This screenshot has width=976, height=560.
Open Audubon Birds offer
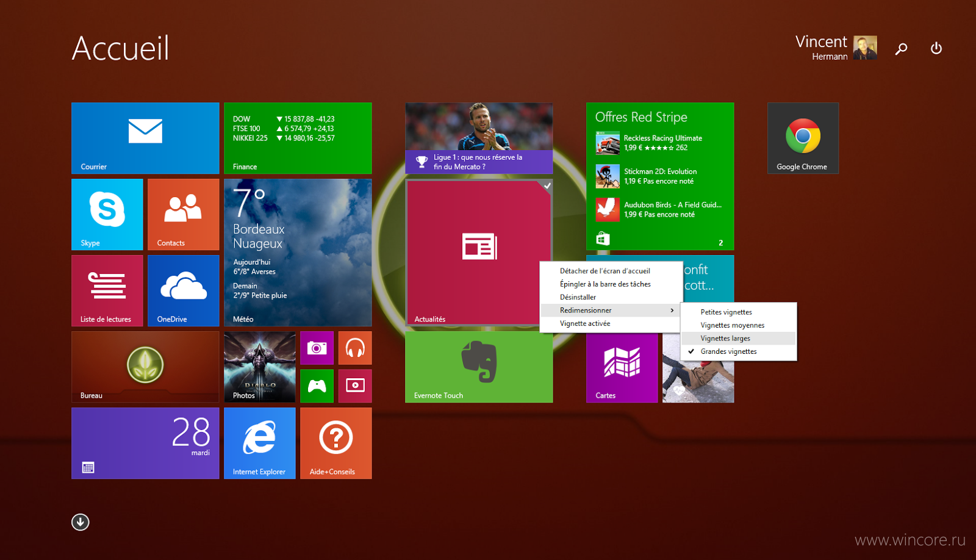coord(660,210)
